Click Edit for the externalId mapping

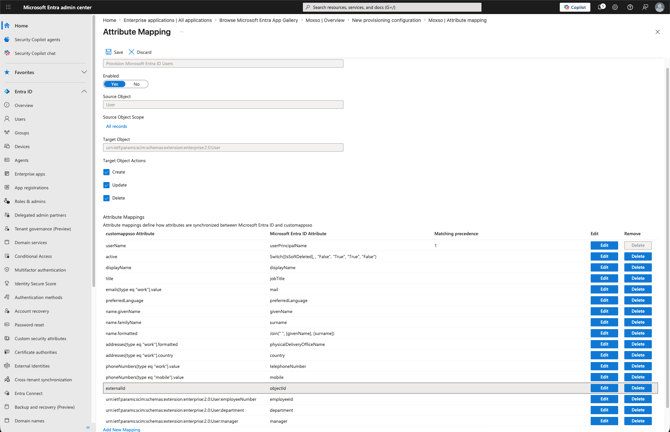pos(604,388)
